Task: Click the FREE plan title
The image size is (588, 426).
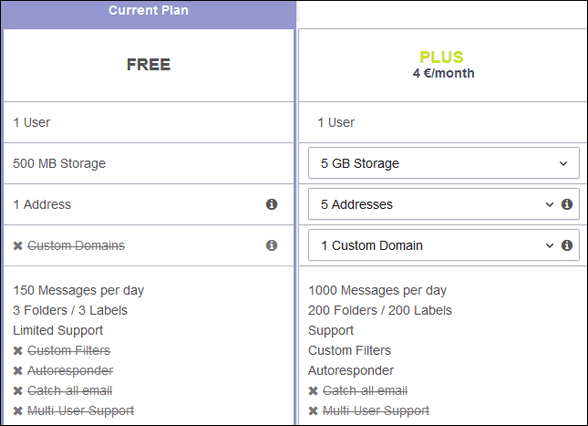Action: (148, 64)
